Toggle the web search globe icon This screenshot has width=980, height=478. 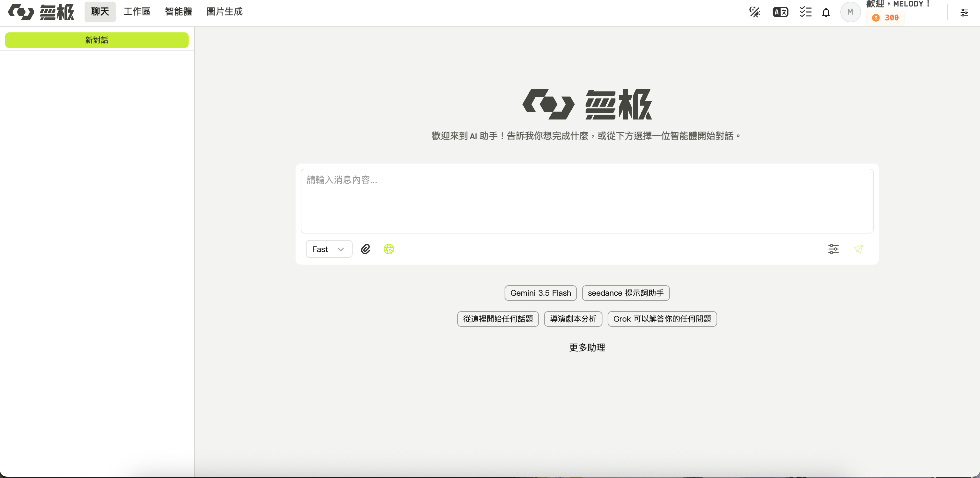point(389,249)
